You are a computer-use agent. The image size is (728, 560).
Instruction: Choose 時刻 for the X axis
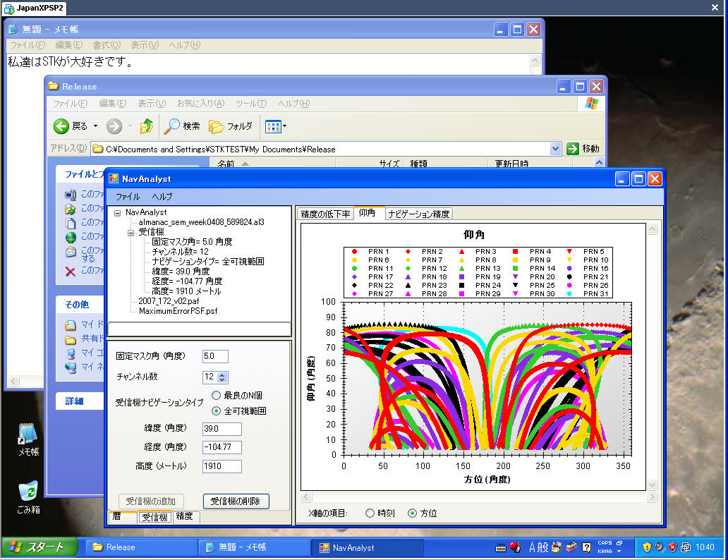pos(370,513)
